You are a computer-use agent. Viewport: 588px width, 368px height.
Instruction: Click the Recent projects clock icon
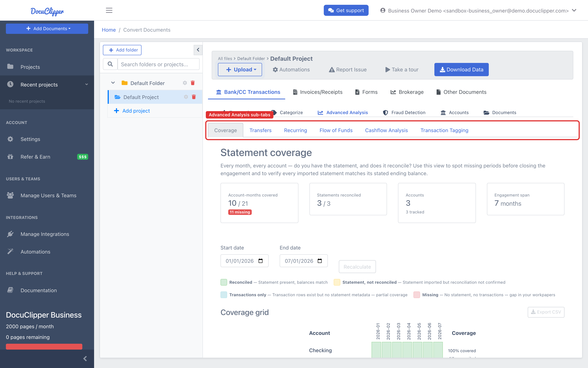click(x=10, y=84)
